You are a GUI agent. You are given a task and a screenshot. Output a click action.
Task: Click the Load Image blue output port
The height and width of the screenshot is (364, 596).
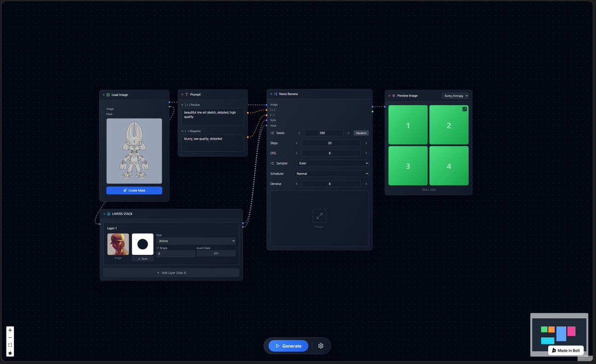(x=169, y=102)
